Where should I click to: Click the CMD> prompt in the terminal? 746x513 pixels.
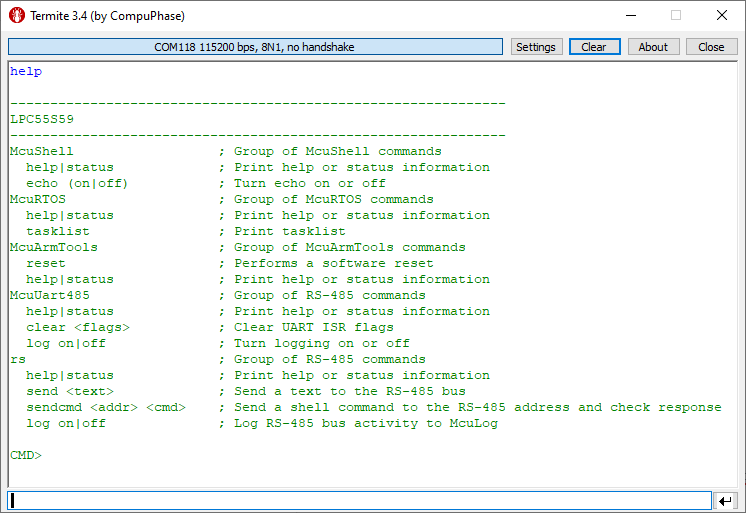[x=26, y=455]
